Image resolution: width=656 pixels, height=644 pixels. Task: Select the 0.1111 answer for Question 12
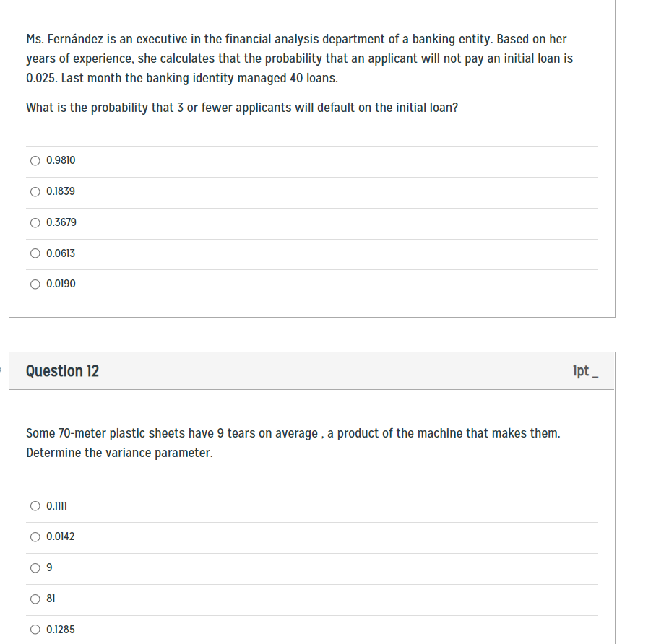(x=35, y=506)
